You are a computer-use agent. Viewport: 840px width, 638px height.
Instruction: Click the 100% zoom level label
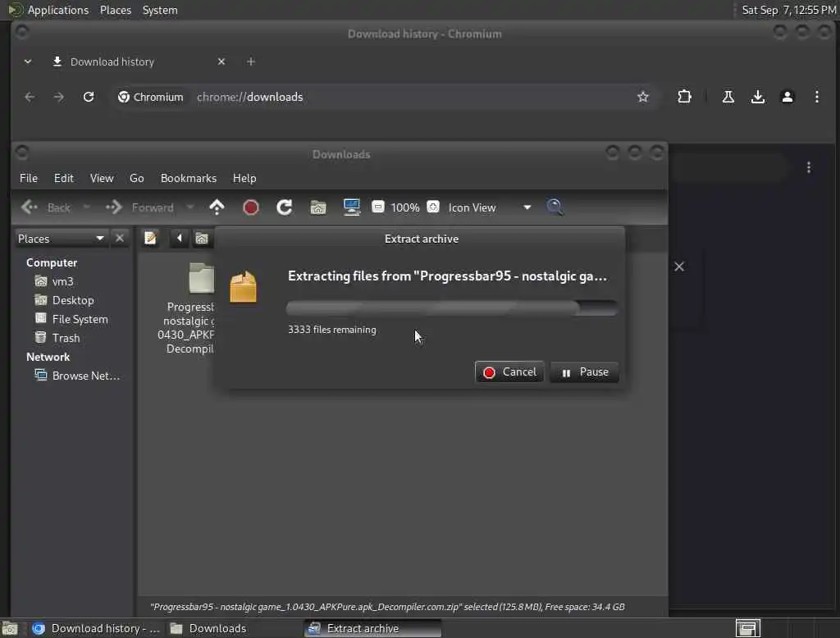[405, 207]
